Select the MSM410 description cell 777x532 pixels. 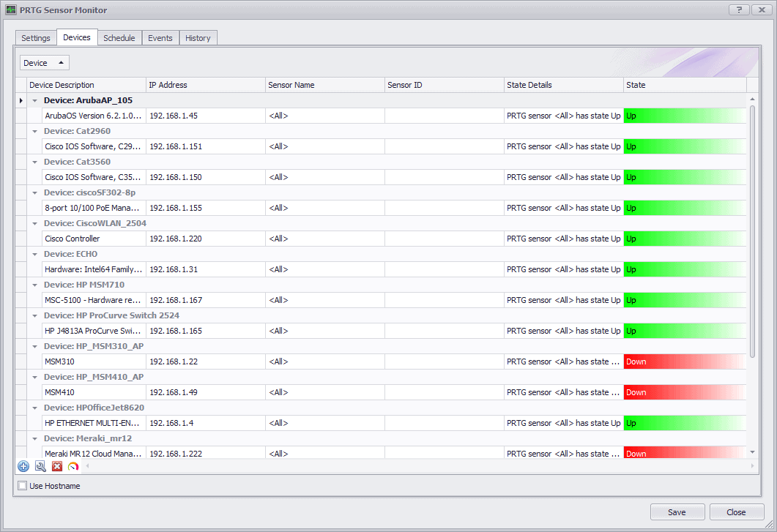tap(94, 392)
